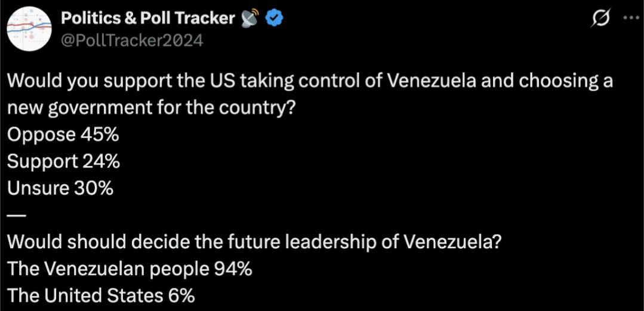Screen dimensions: 644x311
Task: Click the first line of the tweet's opening question
Action: (x=310, y=81)
